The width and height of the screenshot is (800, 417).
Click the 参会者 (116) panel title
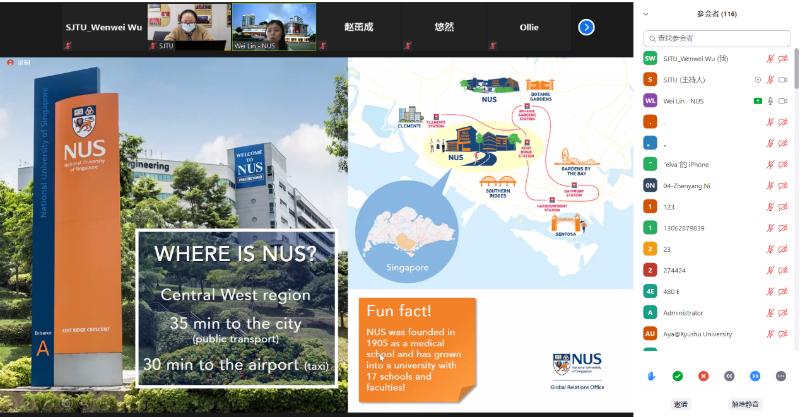click(x=717, y=14)
